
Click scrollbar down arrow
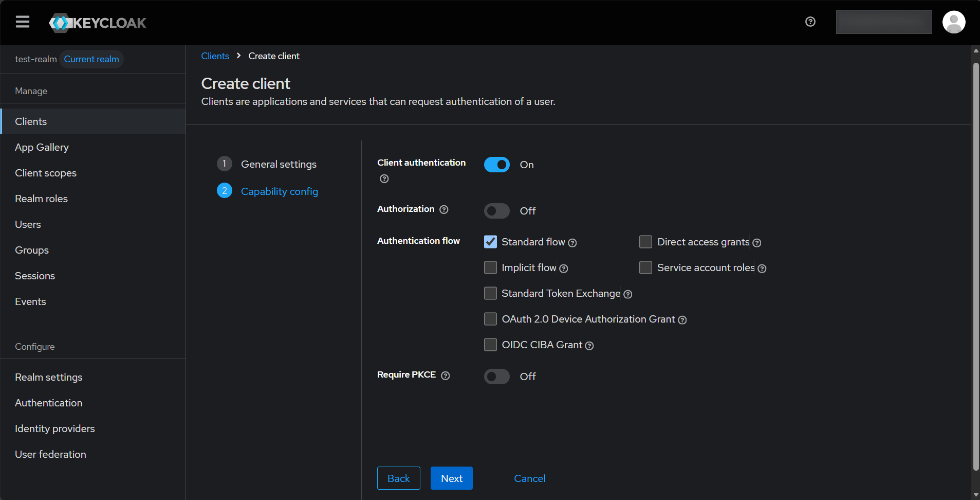point(976,495)
